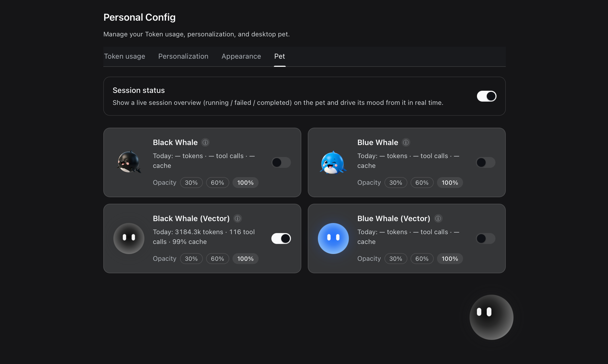This screenshot has height=364, width=608.
Task: Click the info icon beside Blue Whale
Action: 406,142
